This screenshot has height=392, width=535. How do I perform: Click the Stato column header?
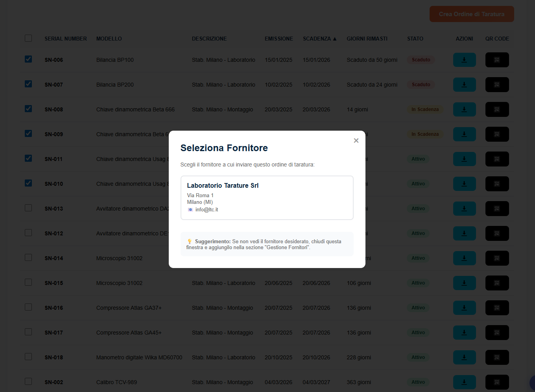coord(415,39)
